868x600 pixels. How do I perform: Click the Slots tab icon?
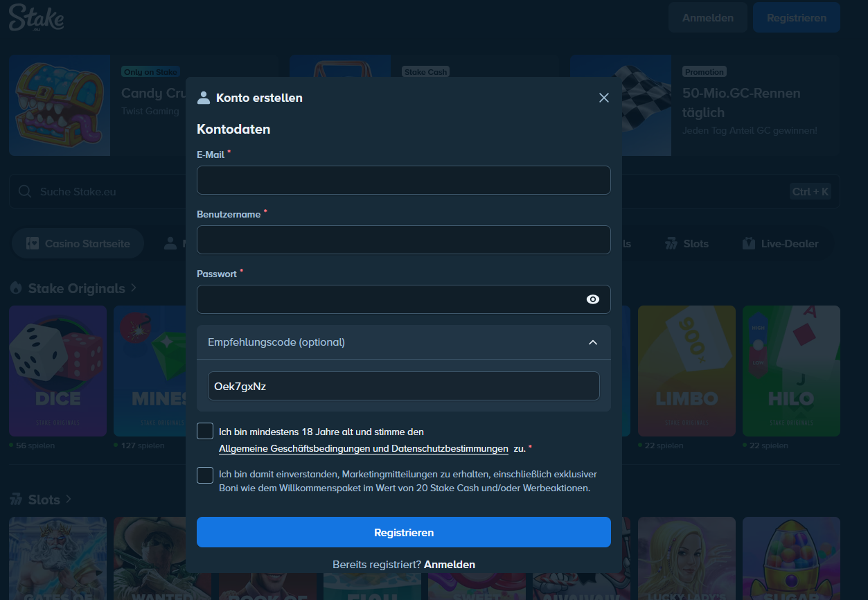point(671,243)
